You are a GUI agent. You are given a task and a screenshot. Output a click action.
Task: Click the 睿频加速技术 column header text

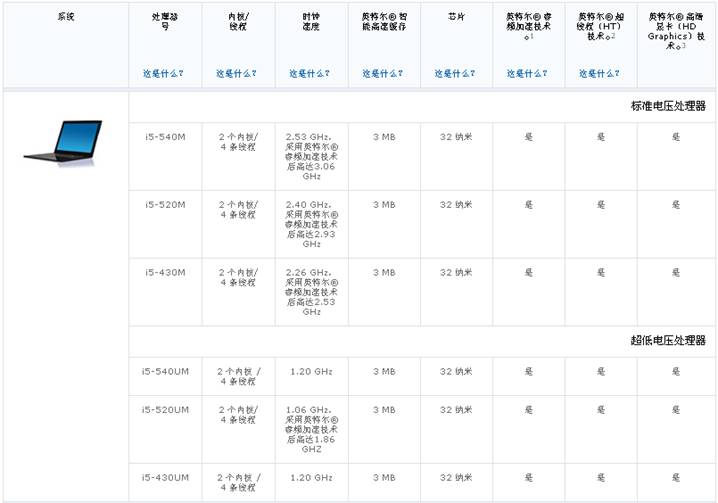point(528,26)
